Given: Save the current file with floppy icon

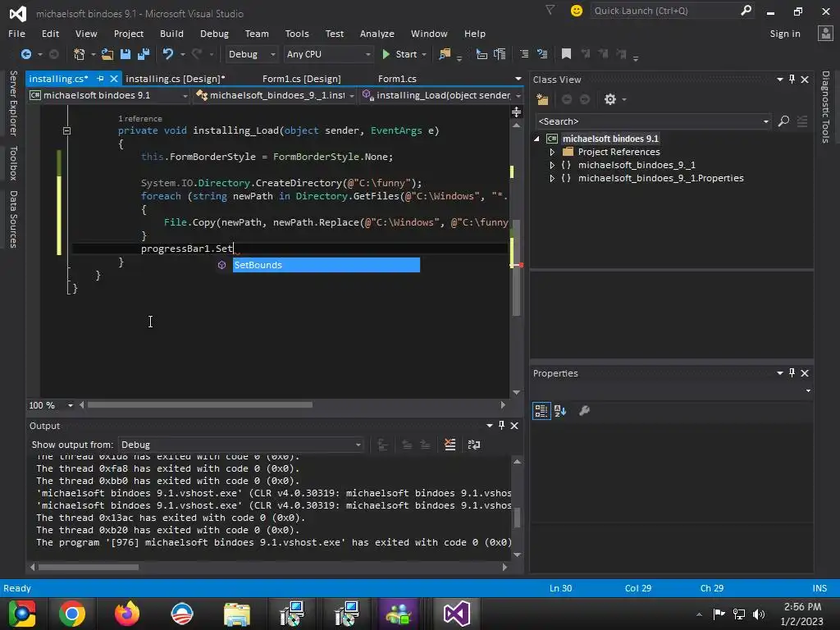Looking at the screenshot, I should point(126,54).
